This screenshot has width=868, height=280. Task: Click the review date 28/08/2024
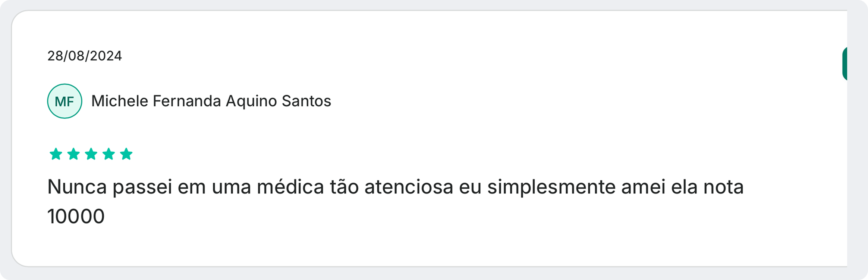[85, 56]
